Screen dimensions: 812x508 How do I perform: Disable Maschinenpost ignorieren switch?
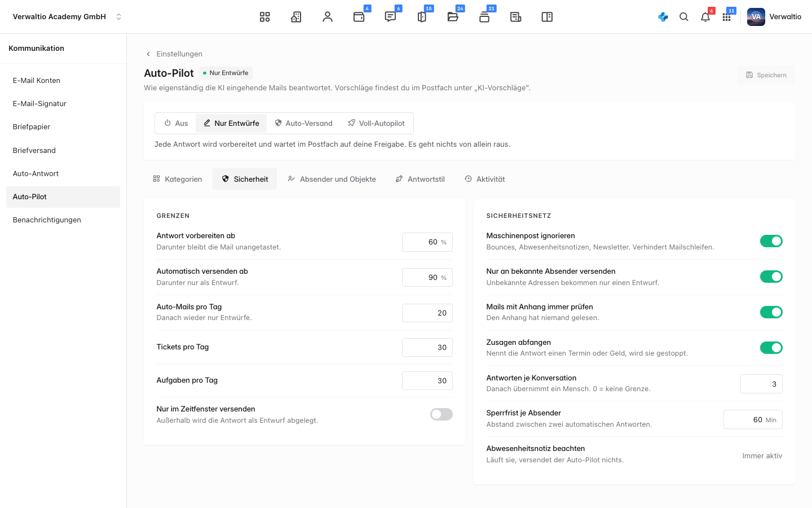coord(771,241)
